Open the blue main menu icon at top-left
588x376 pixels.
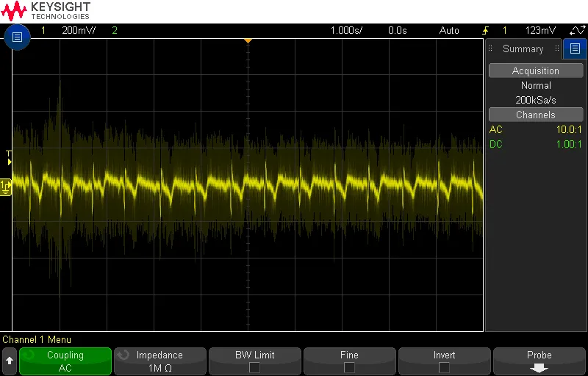click(17, 37)
